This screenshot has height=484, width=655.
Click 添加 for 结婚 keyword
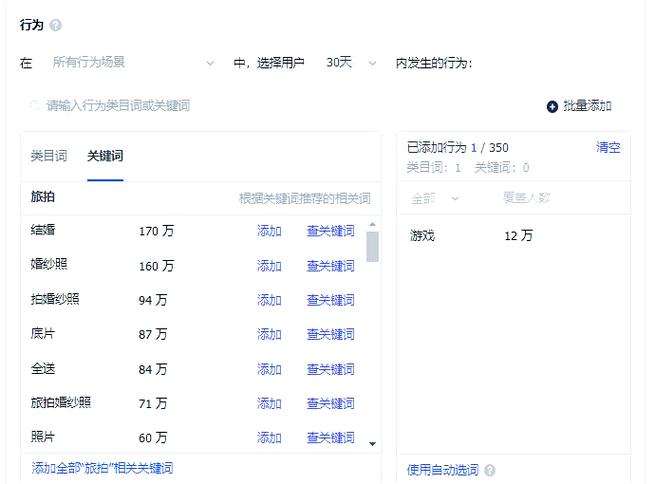pos(269,231)
